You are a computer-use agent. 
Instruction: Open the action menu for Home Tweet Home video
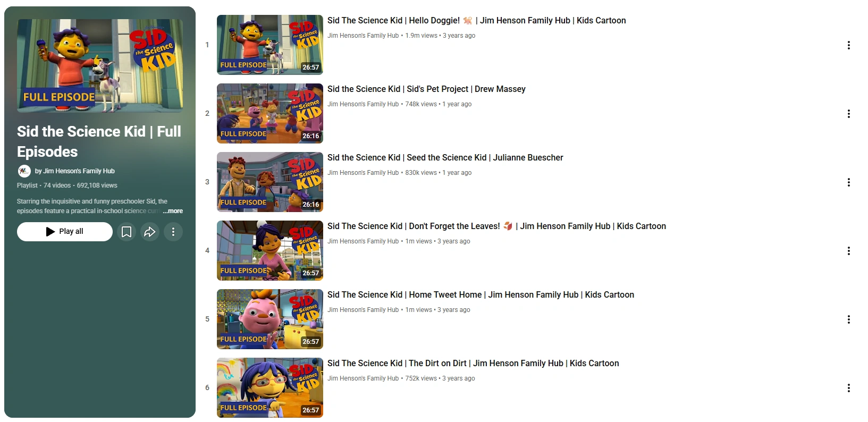point(849,319)
